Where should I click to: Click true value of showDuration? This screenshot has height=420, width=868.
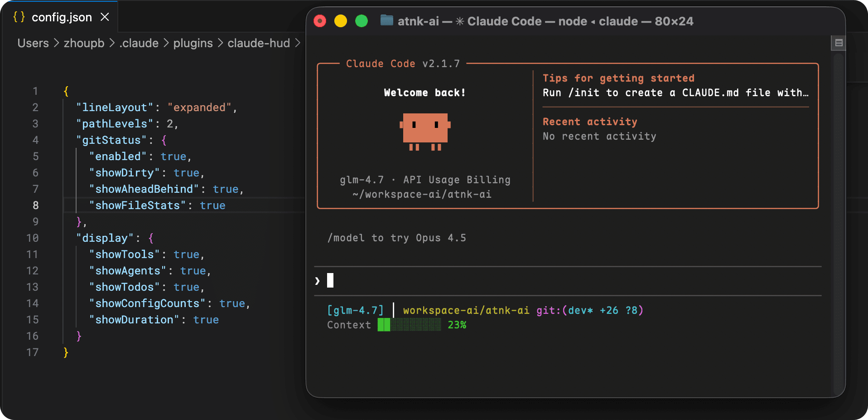point(206,320)
